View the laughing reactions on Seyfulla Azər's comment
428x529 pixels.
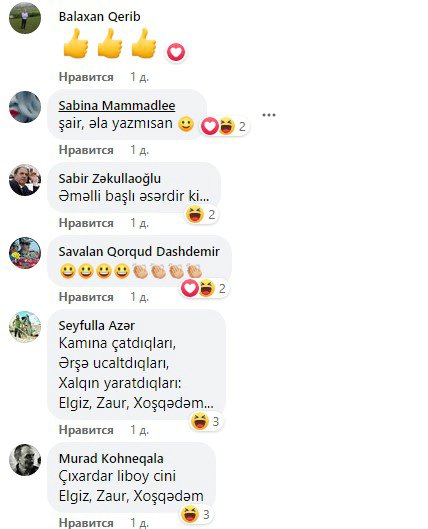pos(206,421)
